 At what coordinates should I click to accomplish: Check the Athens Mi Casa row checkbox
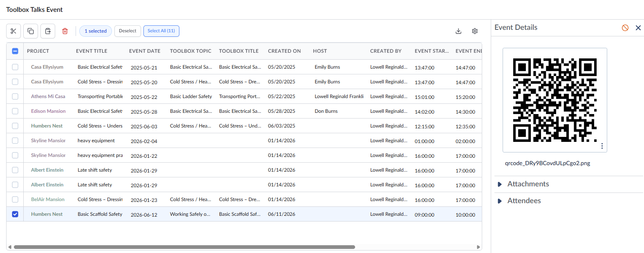click(15, 96)
